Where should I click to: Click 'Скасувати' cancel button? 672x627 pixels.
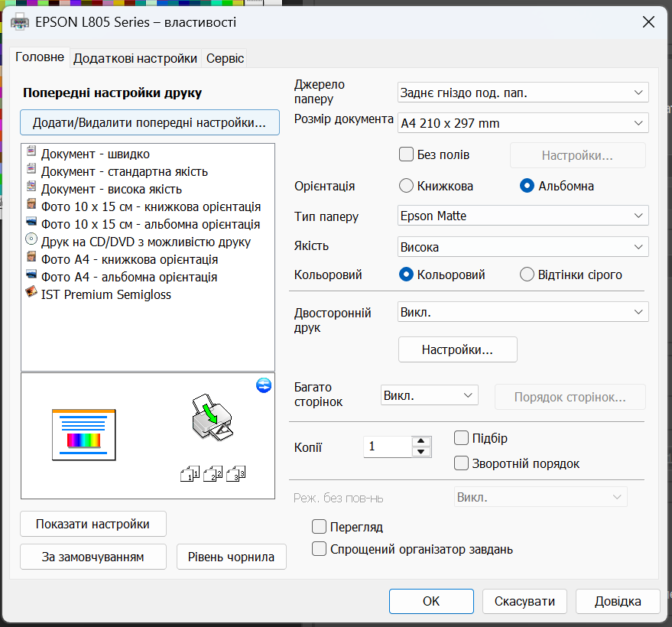pos(524,601)
